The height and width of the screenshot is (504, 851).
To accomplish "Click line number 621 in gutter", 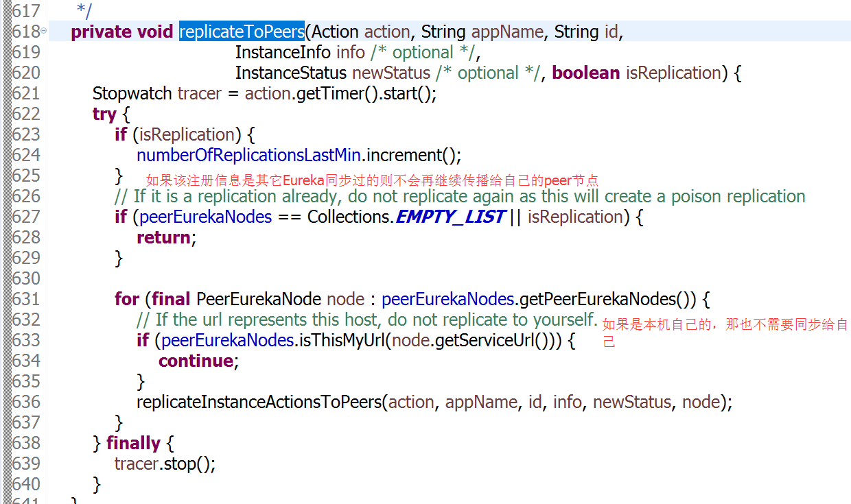I will [27, 93].
